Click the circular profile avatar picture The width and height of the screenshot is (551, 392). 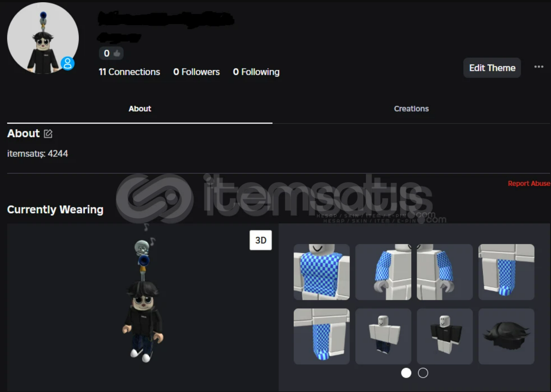coord(43,38)
